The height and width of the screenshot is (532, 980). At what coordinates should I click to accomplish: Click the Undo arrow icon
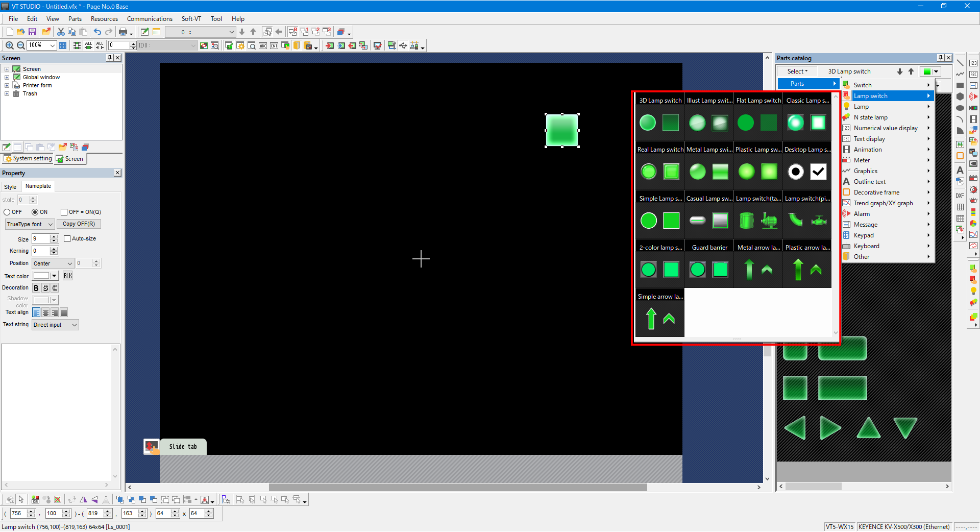tap(97, 32)
